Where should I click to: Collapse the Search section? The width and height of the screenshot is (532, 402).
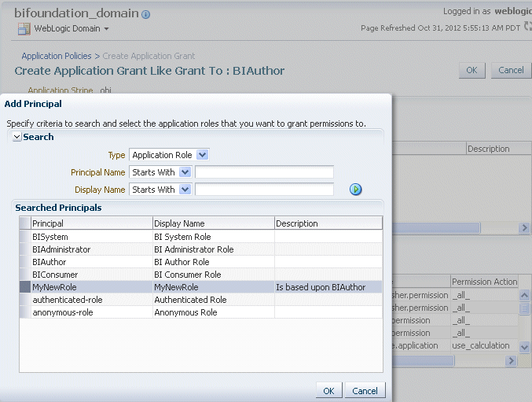(x=17, y=137)
